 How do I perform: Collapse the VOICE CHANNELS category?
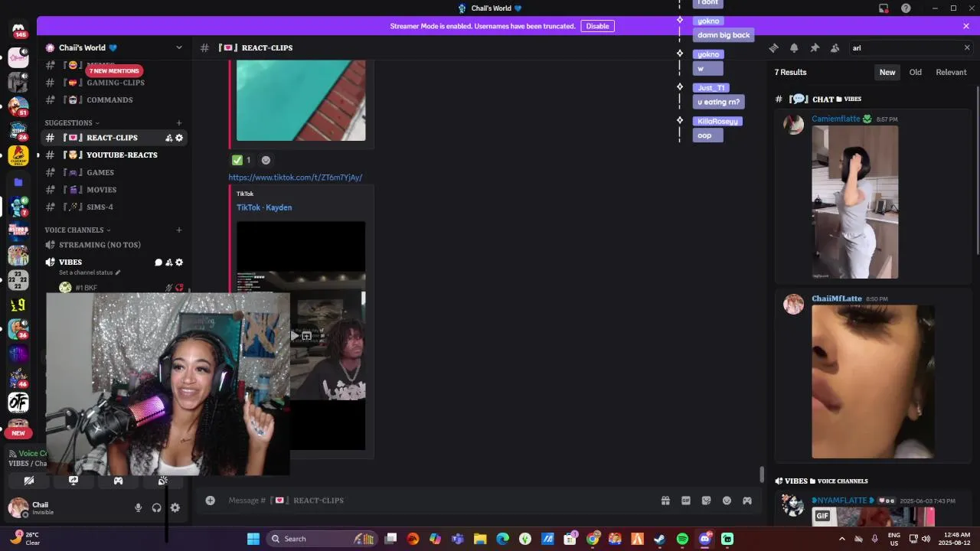77,230
